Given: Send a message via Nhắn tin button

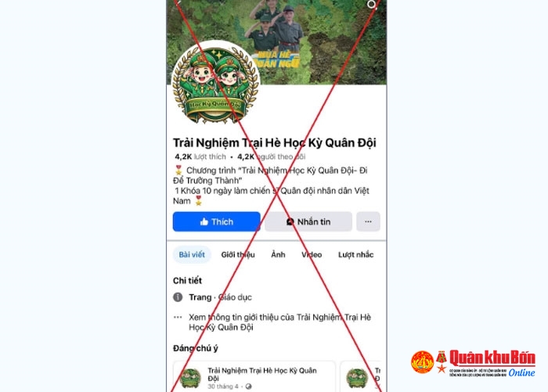Looking at the screenshot, I should click(308, 221).
